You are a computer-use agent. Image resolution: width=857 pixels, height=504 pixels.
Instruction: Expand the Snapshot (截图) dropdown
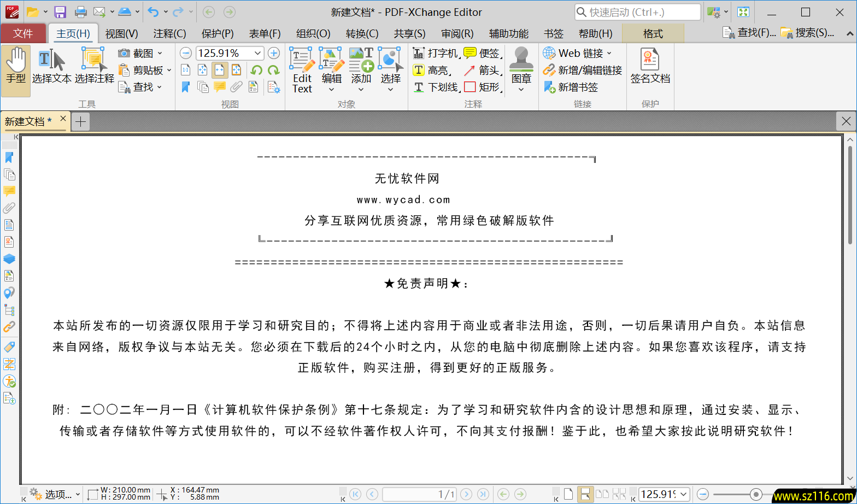160,53
